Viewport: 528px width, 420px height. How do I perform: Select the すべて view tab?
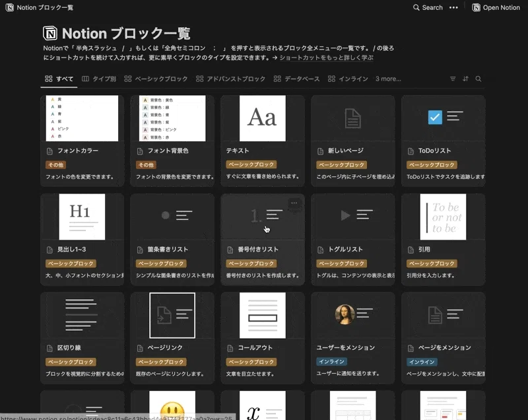tap(59, 79)
